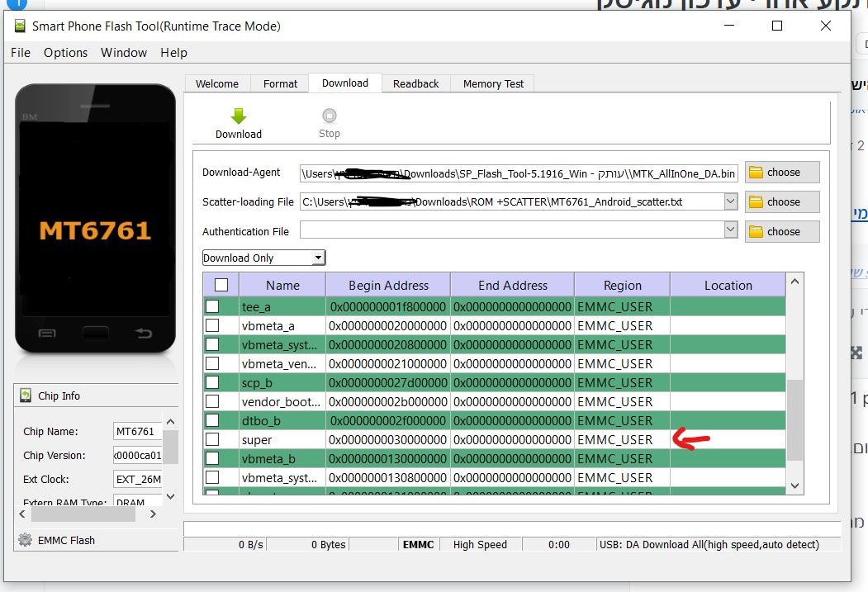
Task: Check the super partition checkbox
Action: tap(212, 439)
